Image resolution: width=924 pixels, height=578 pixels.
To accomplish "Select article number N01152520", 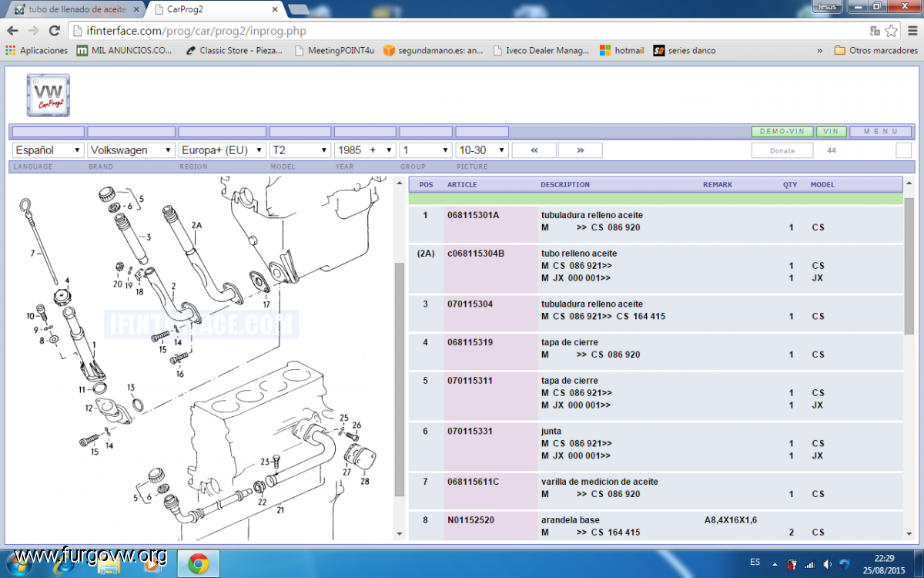I will click(470, 520).
